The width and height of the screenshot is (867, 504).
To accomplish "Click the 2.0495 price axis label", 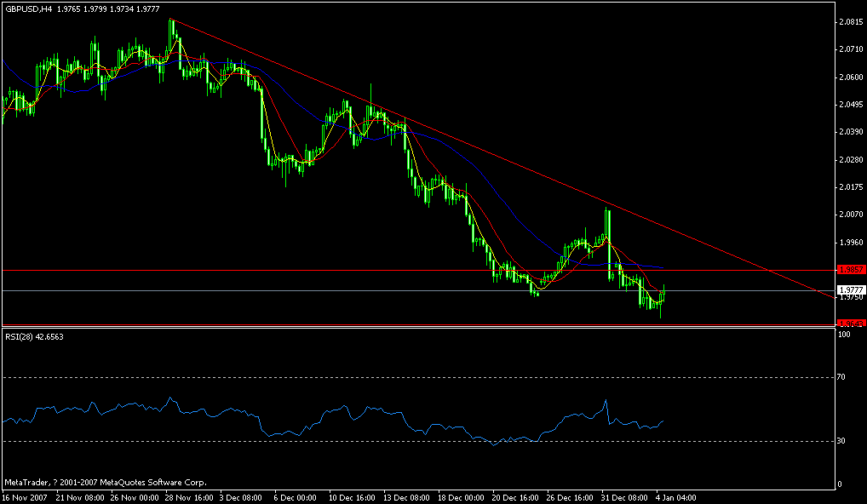I will [x=851, y=105].
